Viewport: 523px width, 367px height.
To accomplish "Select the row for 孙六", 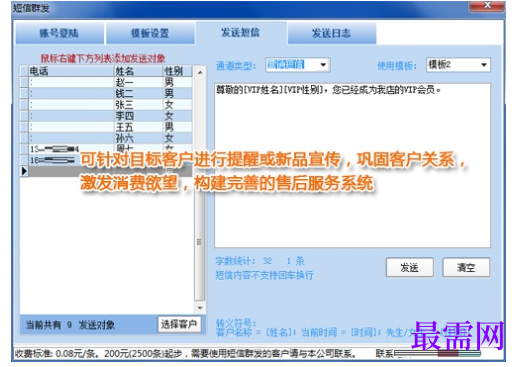I will click(106, 138).
